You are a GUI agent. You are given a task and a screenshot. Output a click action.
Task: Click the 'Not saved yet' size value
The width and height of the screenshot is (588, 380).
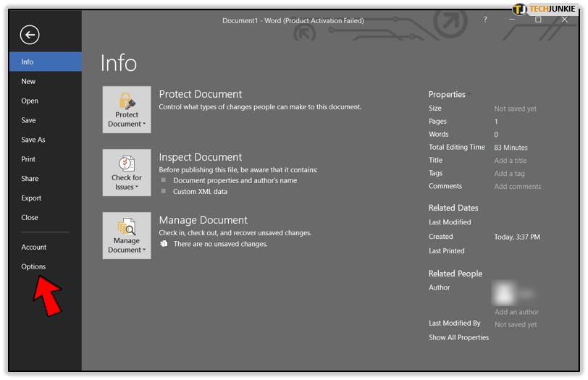[x=516, y=109]
